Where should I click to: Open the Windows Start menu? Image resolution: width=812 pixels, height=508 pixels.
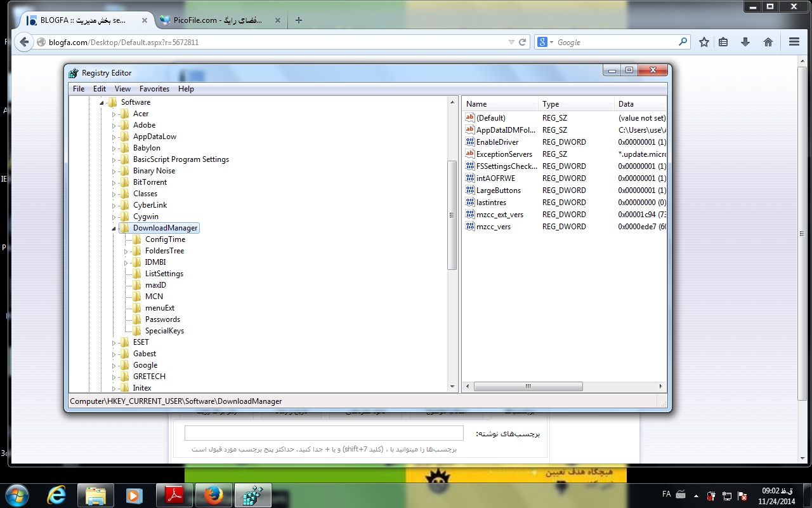[16, 495]
